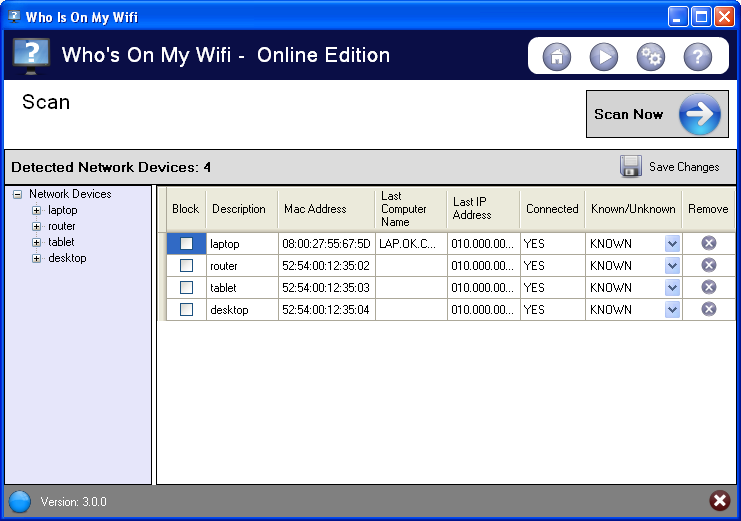Toggle Block checkbox for laptop
This screenshot has height=521, width=741.
click(x=187, y=243)
